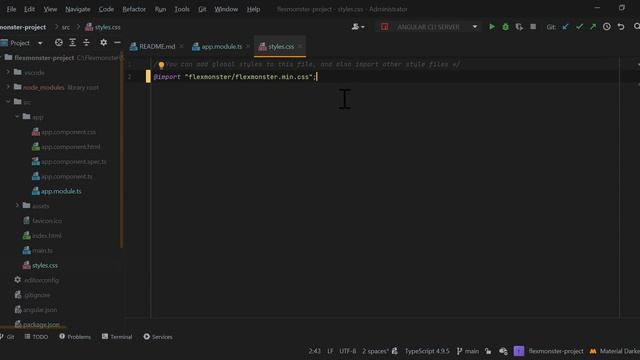Click LF line separator indicator
Screen dimensions: 640x360
coord(330,351)
